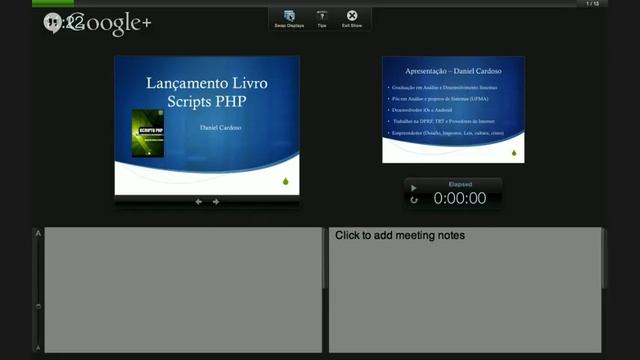Click the meeting notes pane scrollbar

pos(604,258)
